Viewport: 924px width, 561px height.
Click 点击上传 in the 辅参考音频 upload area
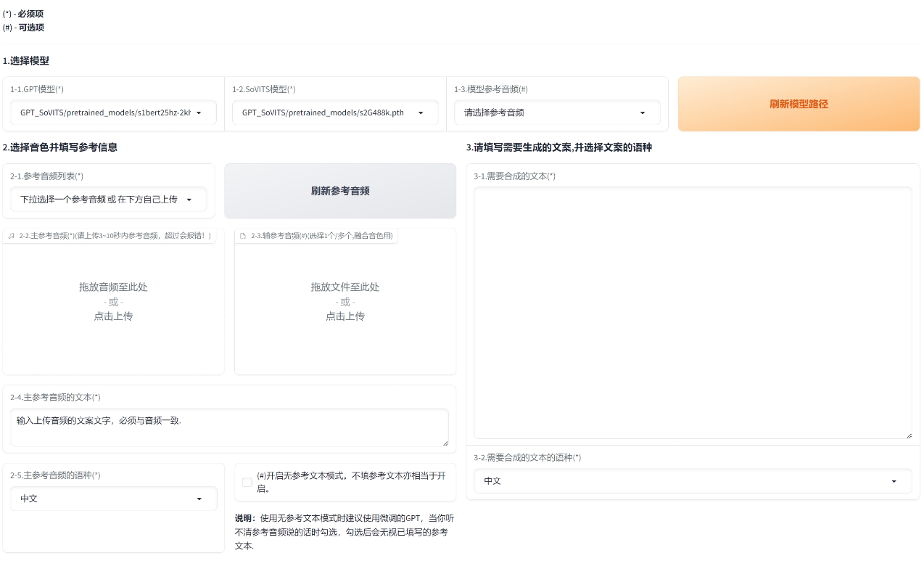(345, 316)
